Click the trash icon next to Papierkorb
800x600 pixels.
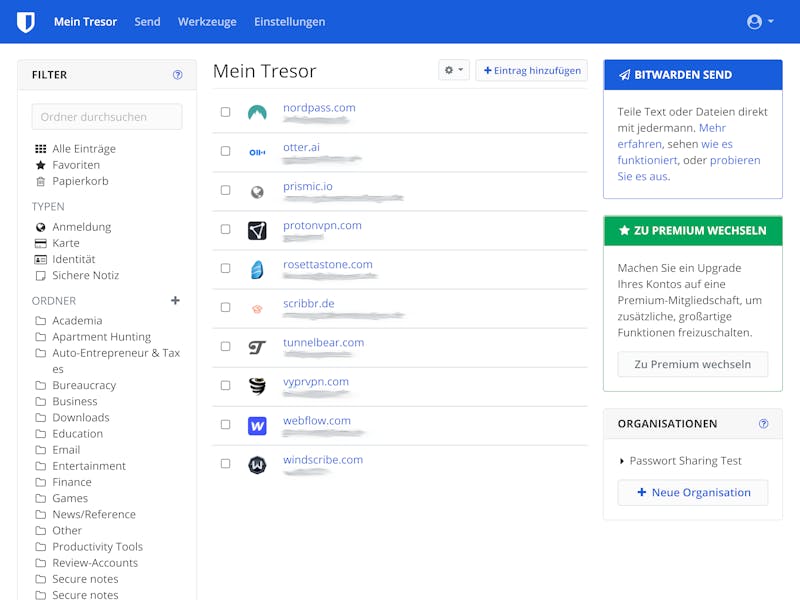click(40, 181)
